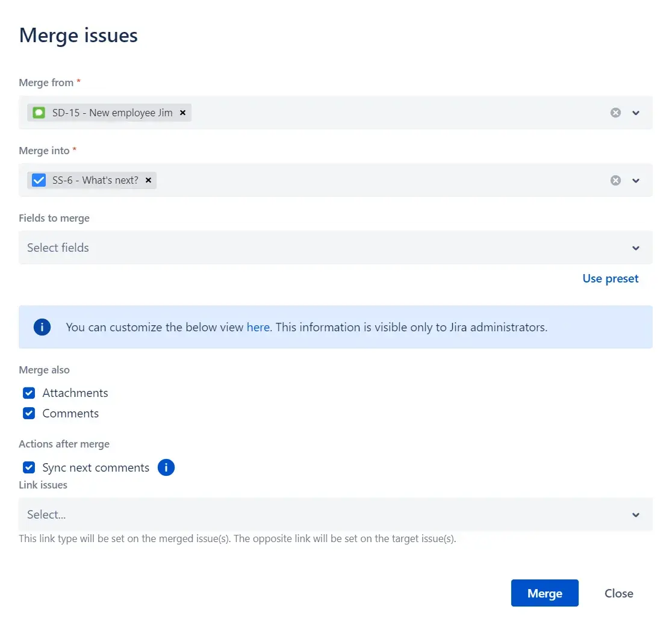Click the info icon in blue banner
Viewport: 672px width, 624px height.
42,328
